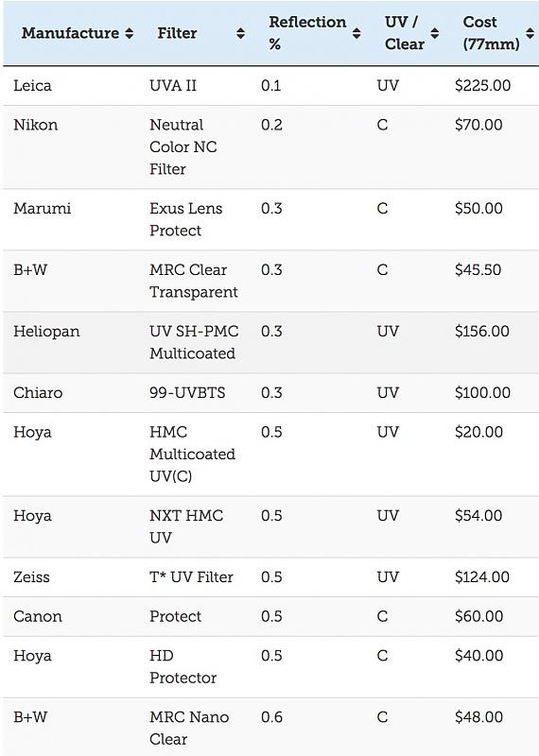
Task: Click the Heliopan UV SH-PMC Multicoated cell
Action: (194, 342)
